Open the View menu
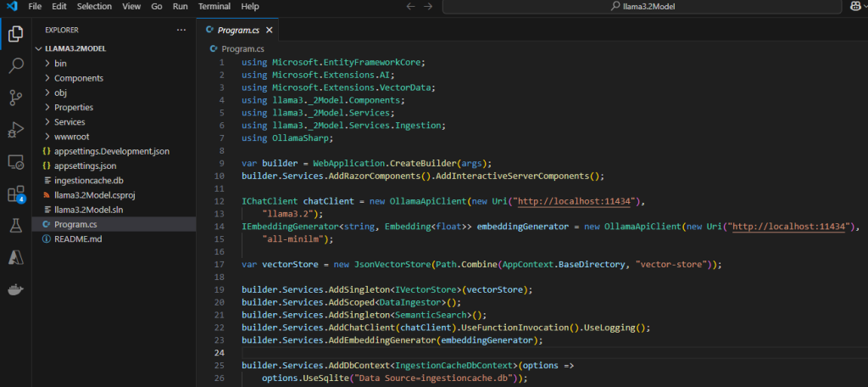This screenshot has width=868, height=387. click(x=131, y=7)
